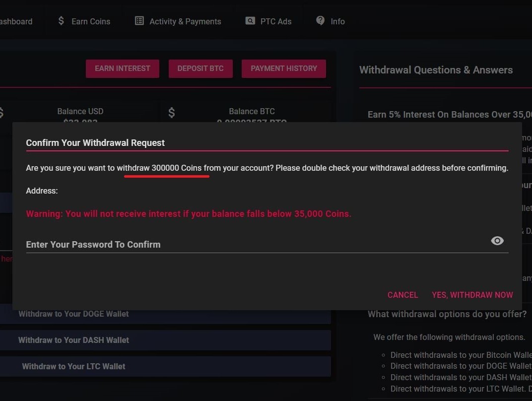
Task: Expand Withdraw to Your DOGE Wallet
Action: [165, 314]
